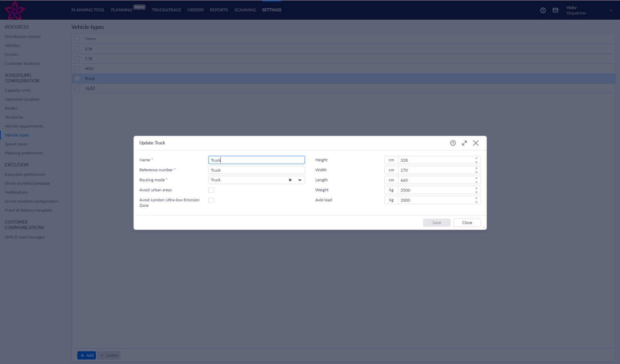
Task: Close the dialog using the Close button
Action: 467,223
